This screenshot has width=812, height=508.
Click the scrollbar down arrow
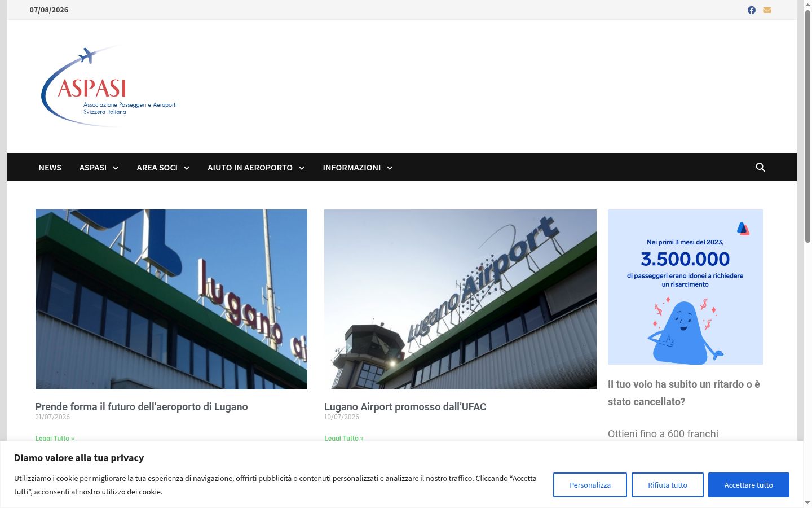pyautogui.click(x=807, y=503)
